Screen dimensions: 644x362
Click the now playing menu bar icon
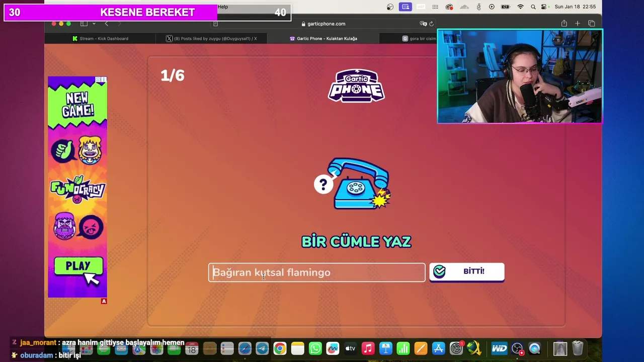(492, 7)
